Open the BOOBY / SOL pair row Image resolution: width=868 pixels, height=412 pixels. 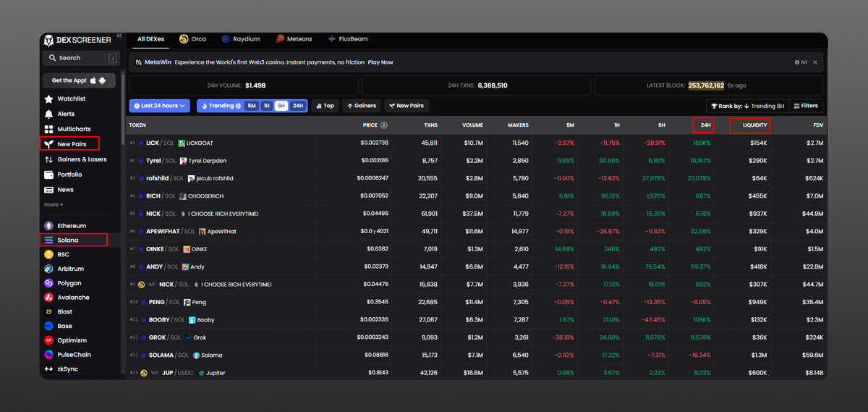pyautogui.click(x=476, y=319)
